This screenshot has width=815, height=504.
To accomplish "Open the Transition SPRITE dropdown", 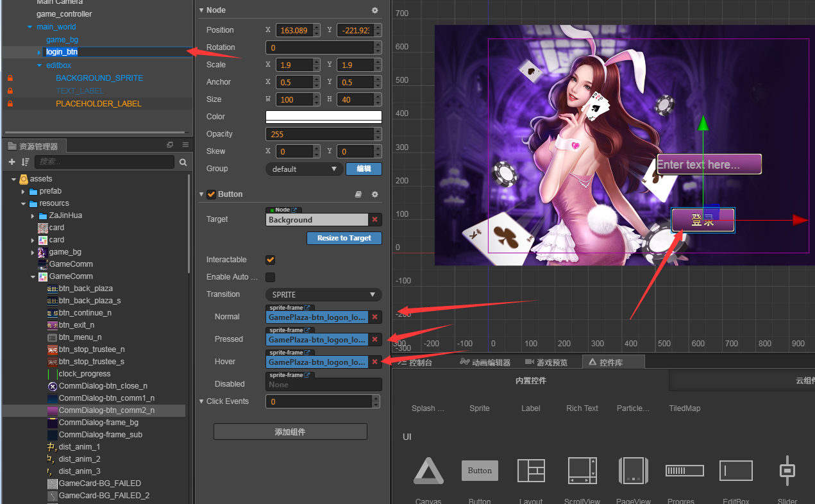I will click(323, 294).
